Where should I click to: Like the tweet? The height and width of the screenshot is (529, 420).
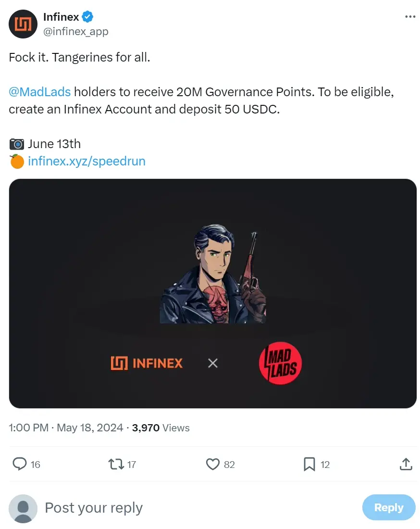pyautogui.click(x=212, y=464)
